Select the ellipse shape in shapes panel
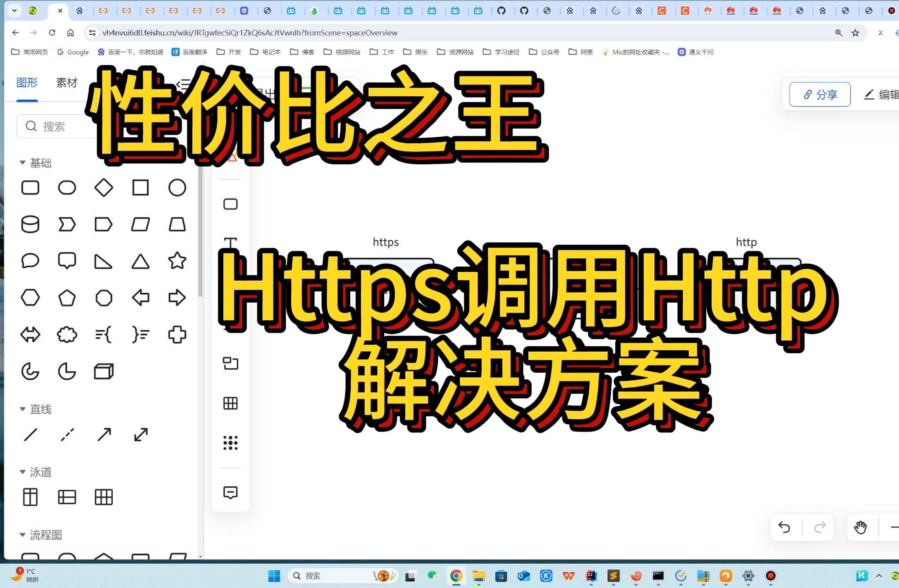This screenshot has width=899, height=588. pyautogui.click(x=67, y=187)
